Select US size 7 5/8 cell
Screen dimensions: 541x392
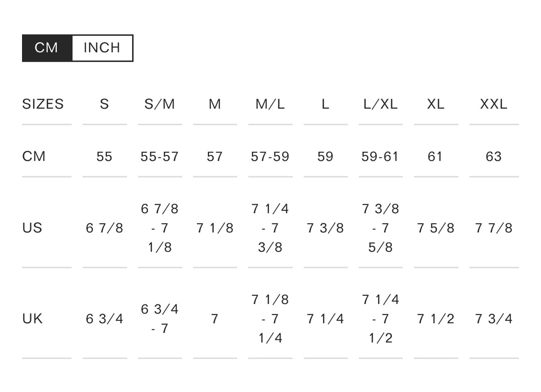[x=436, y=228]
